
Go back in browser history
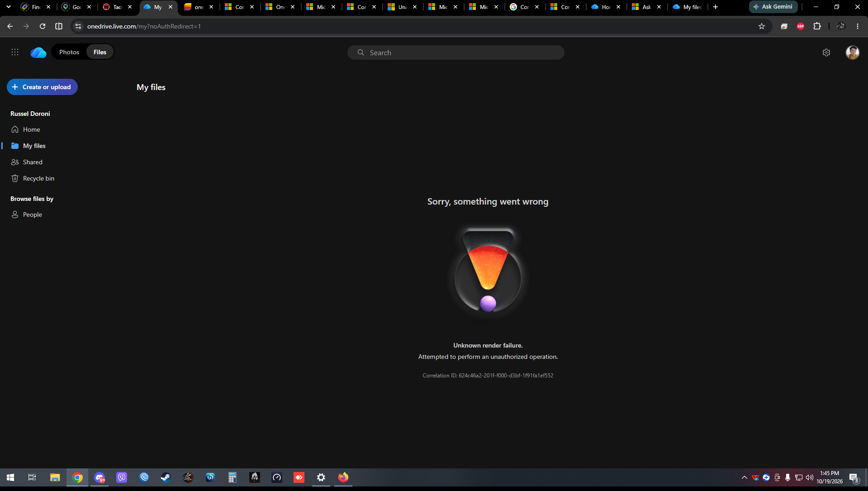coord(10,26)
